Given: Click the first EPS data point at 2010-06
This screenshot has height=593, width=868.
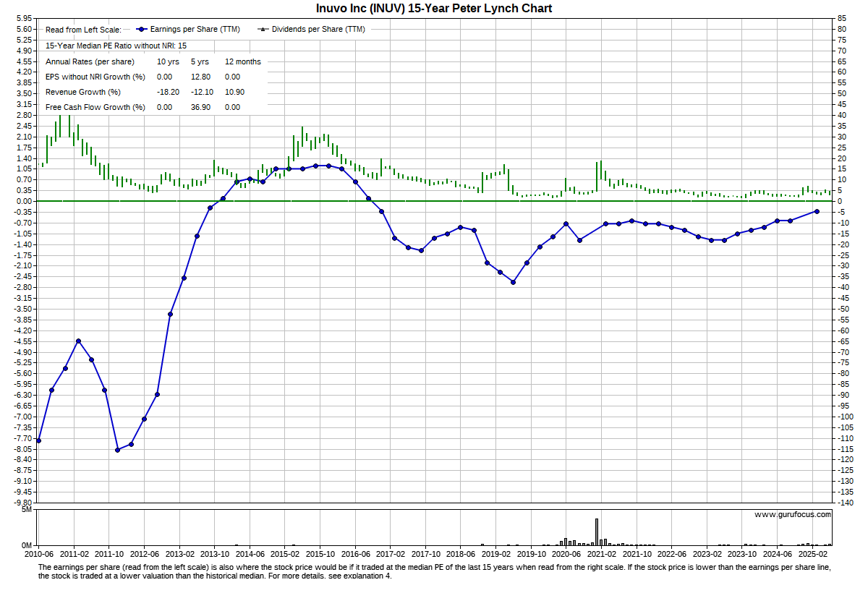Looking at the screenshot, I should click(x=38, y=440).
